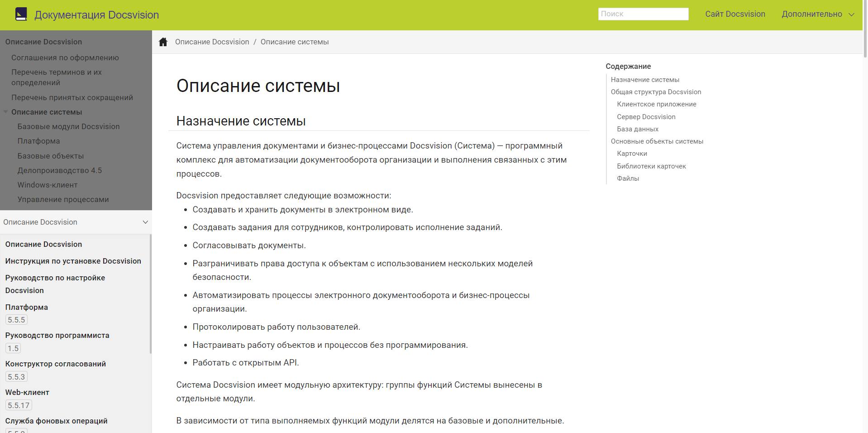Viewport: 868px width, 433px height.
Task: Jump to 'Карточки' in contents
Action: [632, 154]
